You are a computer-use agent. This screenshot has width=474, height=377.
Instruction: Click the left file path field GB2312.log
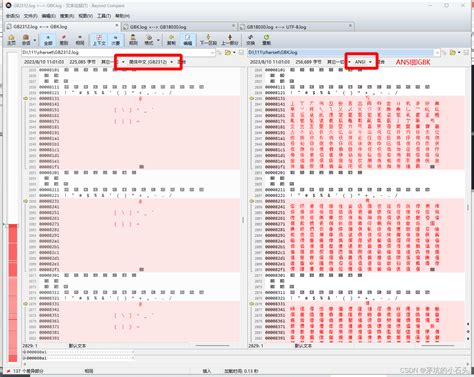tap(118, 52)
